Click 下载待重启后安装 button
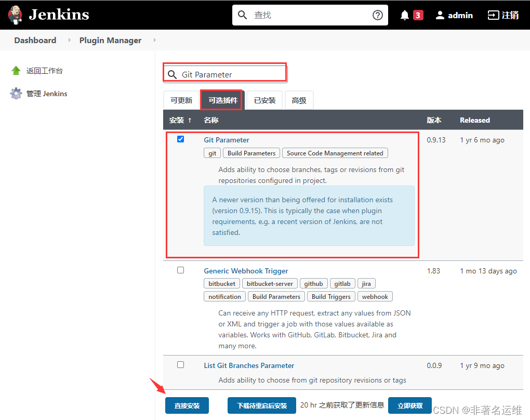Screen dimensions: 530x420 point(262,405)
